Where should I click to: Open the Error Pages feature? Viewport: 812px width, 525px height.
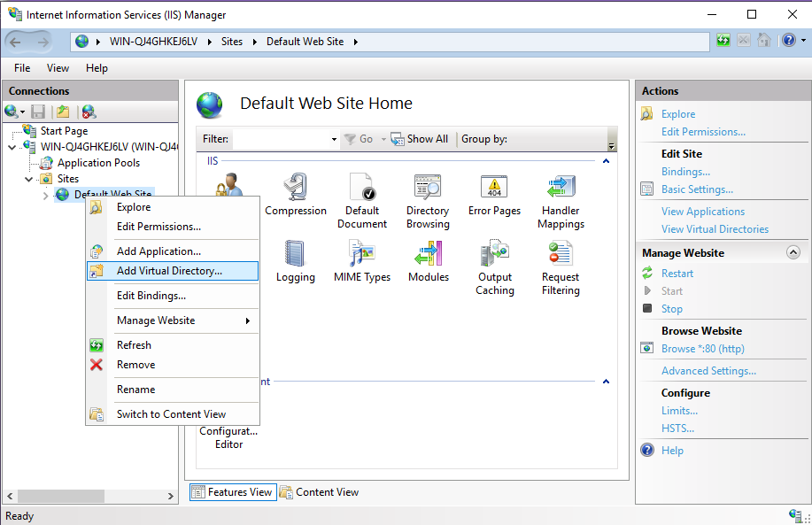[494, 195]
